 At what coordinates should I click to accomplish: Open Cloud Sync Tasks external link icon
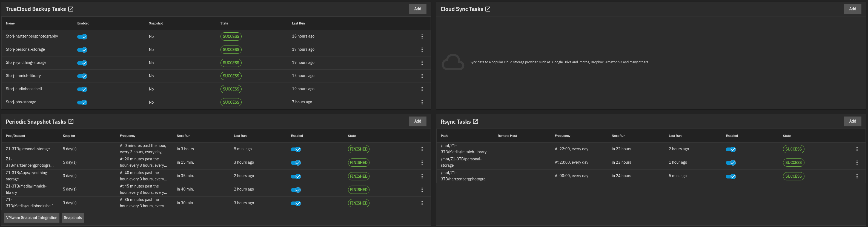pyautogui.click(x=488, y=9)
